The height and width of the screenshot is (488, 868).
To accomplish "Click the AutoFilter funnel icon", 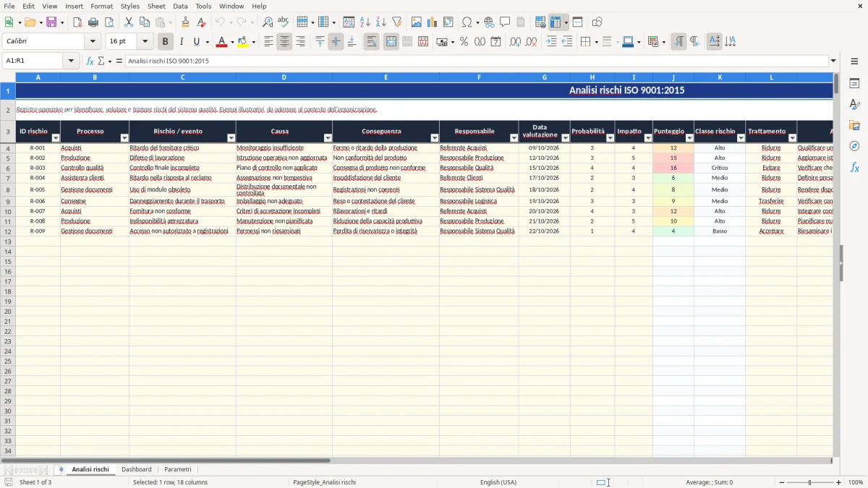I will [x=396, y=22].
